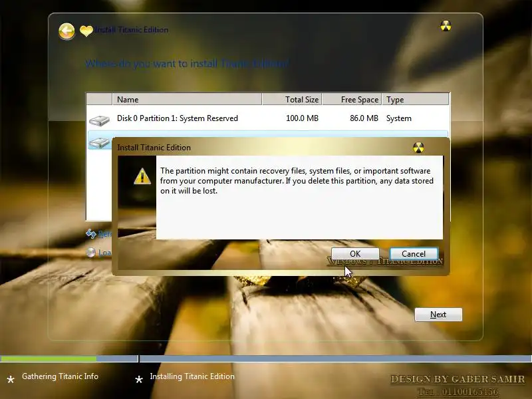Screen dimensions: 532x399
Task: Click the System type cell
Action: 398,118
